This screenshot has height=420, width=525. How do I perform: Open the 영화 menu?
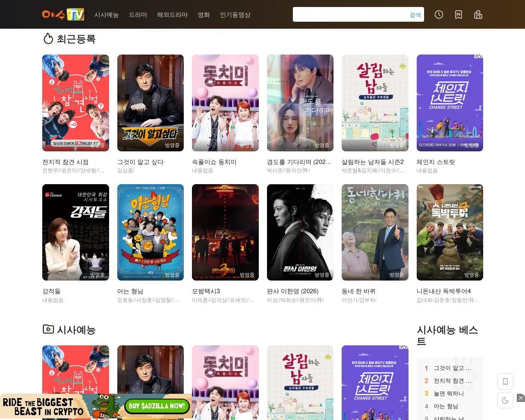[204, 15]
